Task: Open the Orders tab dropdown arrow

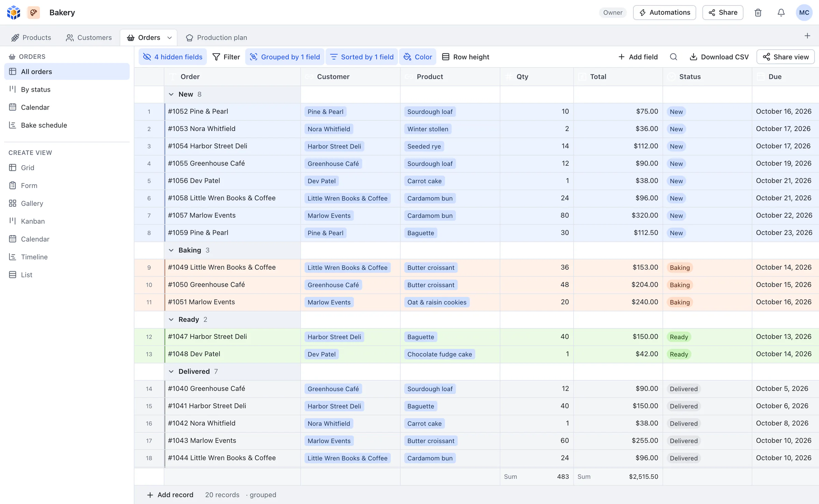Action: tap(169, 38)
